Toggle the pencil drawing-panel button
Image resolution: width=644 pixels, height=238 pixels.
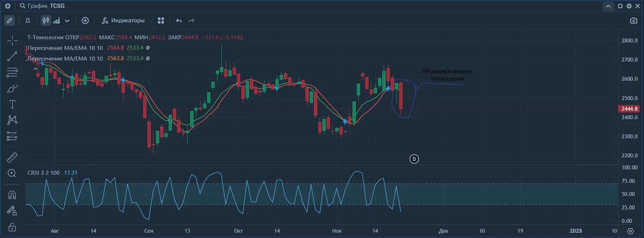[x=10, y=21]
